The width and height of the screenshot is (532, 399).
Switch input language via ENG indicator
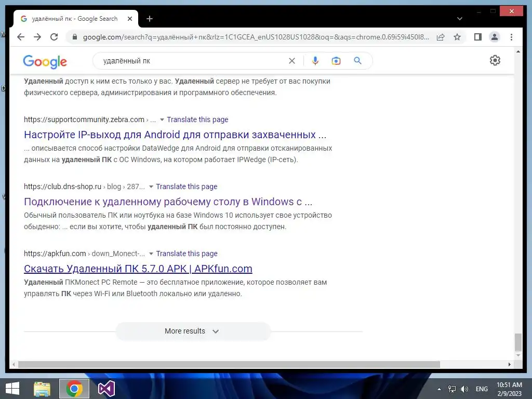pos(482,389)
